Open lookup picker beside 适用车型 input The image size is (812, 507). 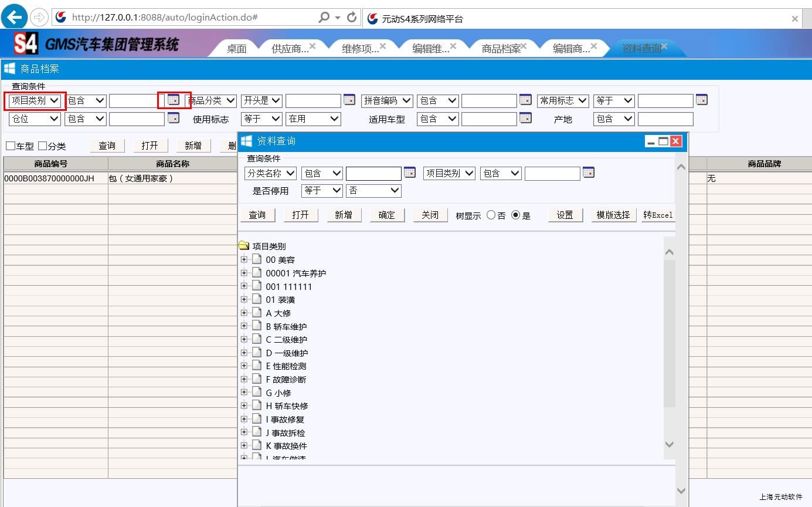tap(525, 119)
